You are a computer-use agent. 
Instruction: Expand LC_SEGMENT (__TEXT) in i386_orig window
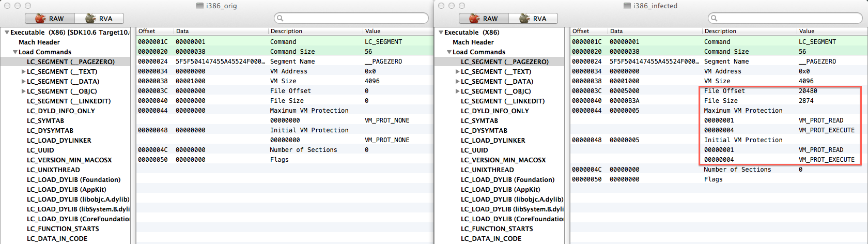click(23, 72)
